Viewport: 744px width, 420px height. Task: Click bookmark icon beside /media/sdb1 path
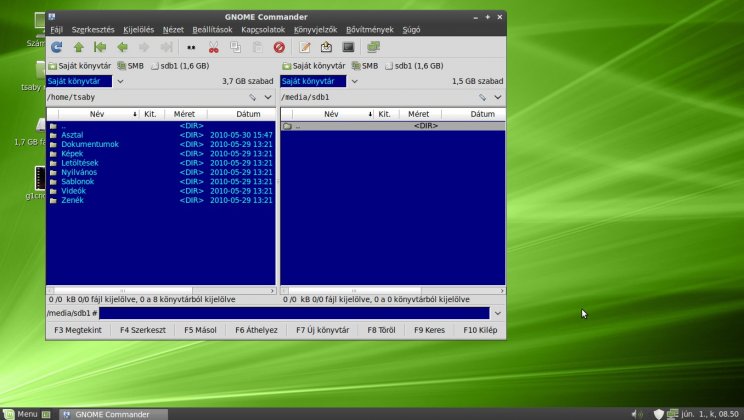(x=483, y=97)
